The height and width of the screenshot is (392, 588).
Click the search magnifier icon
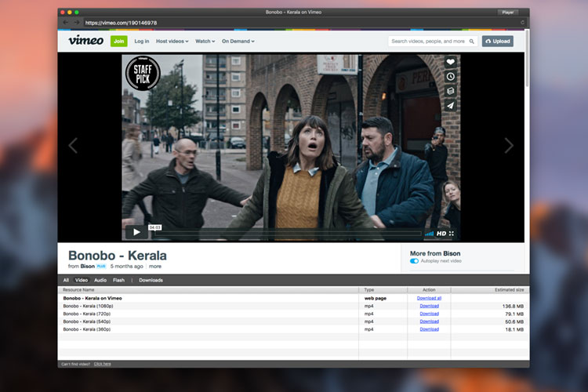click(x=472, y=42)
